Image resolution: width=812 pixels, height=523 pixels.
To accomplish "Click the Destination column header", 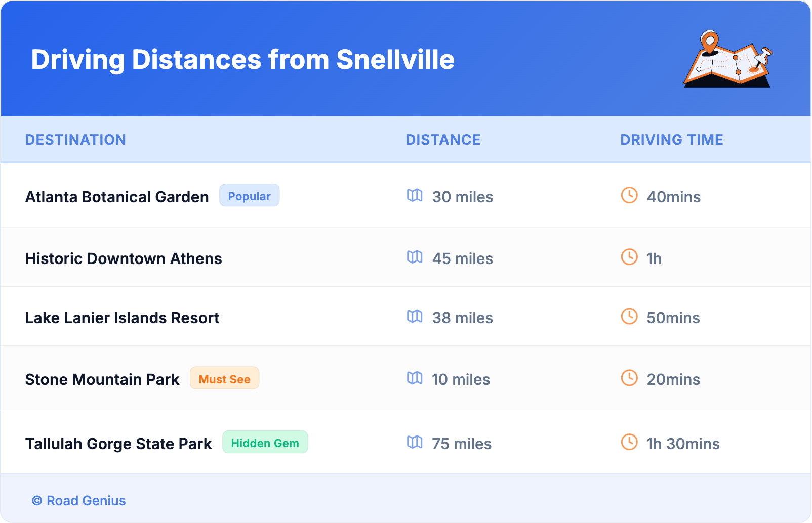I will click(x=75, y=140).
